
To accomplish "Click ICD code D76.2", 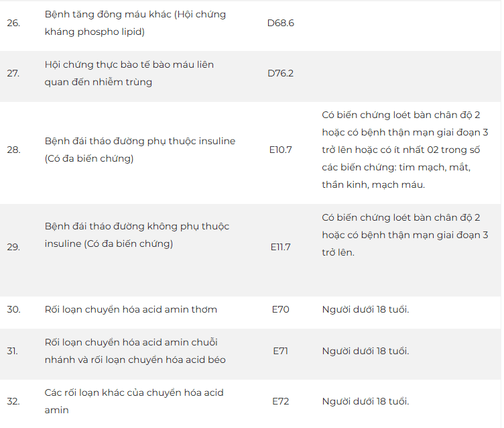I will pos(280,73).
